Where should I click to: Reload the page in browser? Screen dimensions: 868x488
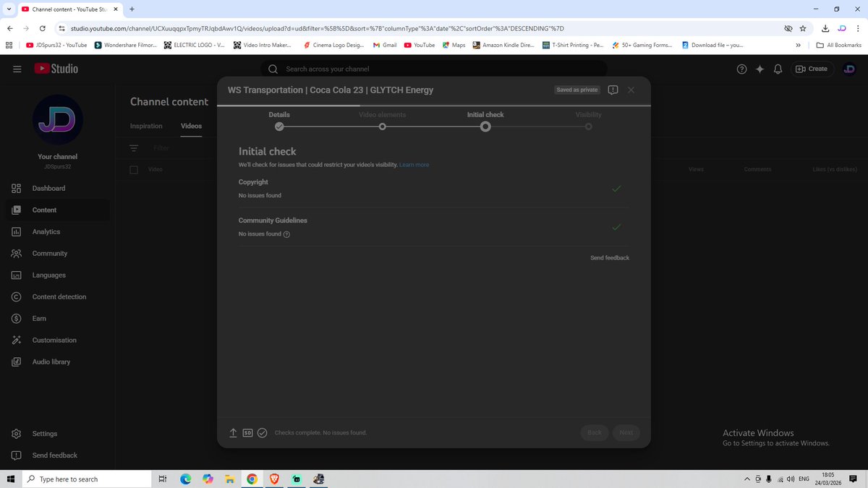tap(43, 28)
